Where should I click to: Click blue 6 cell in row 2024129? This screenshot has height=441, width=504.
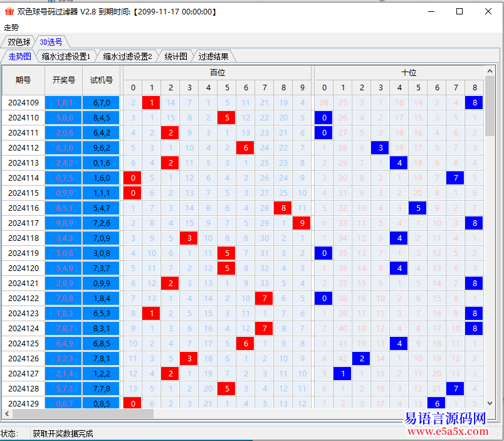(x=436, y=403)
